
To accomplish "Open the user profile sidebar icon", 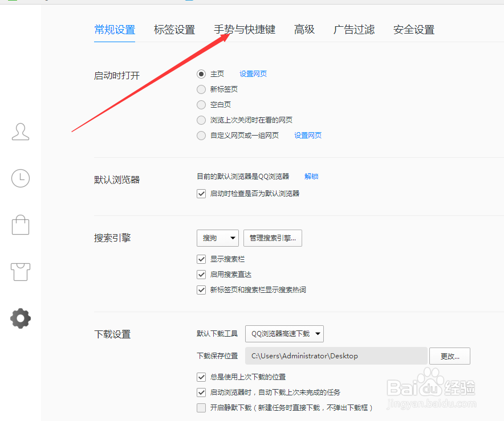I will pos(21,132).
